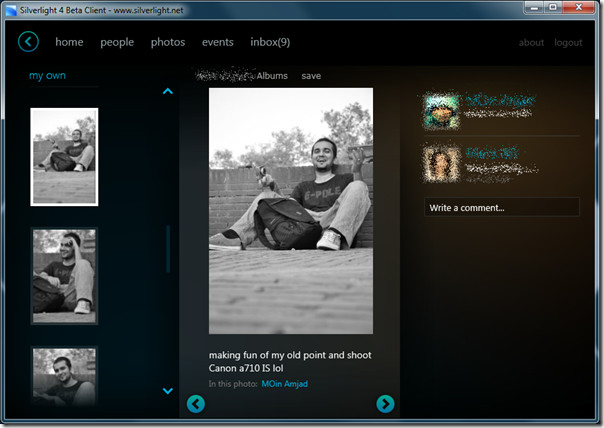
Task: Click the circular back arrow button
Action: pyautogui.click(x=28, y=42)
